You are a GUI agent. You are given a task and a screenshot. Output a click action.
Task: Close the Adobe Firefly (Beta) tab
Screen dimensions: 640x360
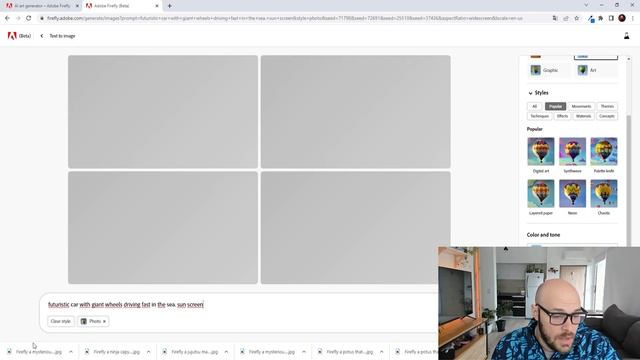pyautogui.click(x=157, y=6)
